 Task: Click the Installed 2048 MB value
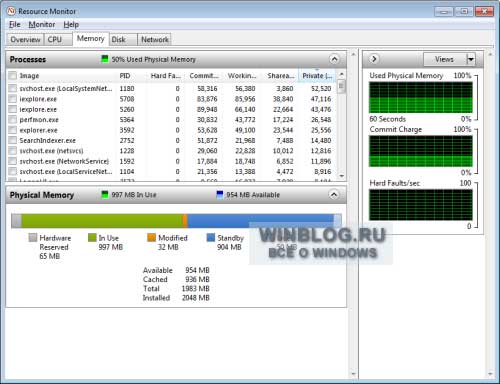(x=196, y=297)
